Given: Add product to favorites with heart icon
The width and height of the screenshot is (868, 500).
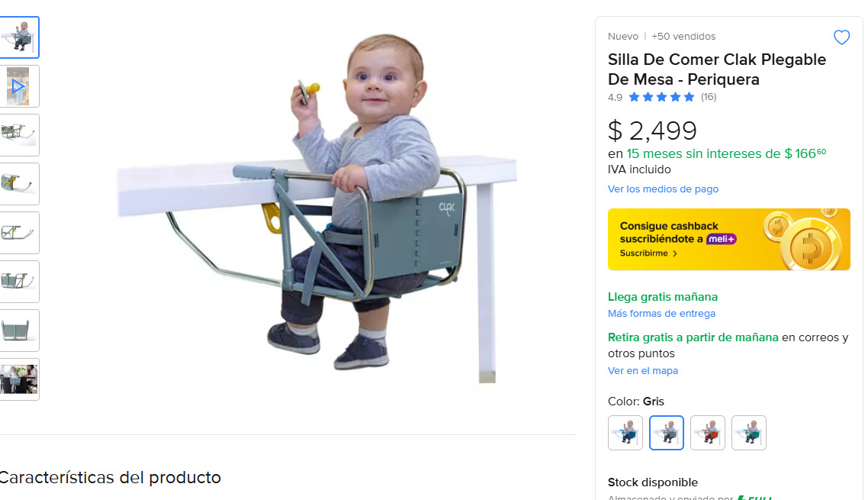Looking at the screenshot, I should pyautogui.click(x=841, y=37).
